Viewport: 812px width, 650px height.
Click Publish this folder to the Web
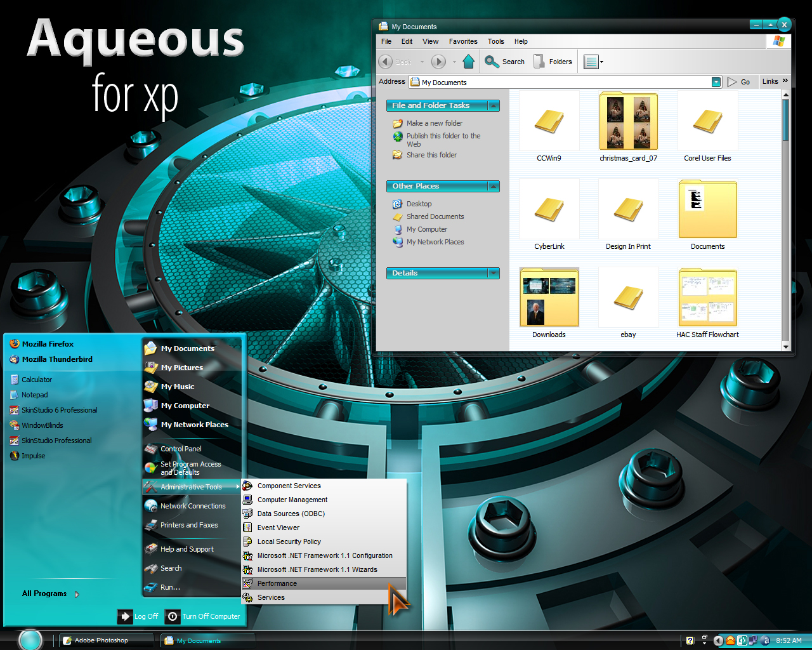[443, 140]
